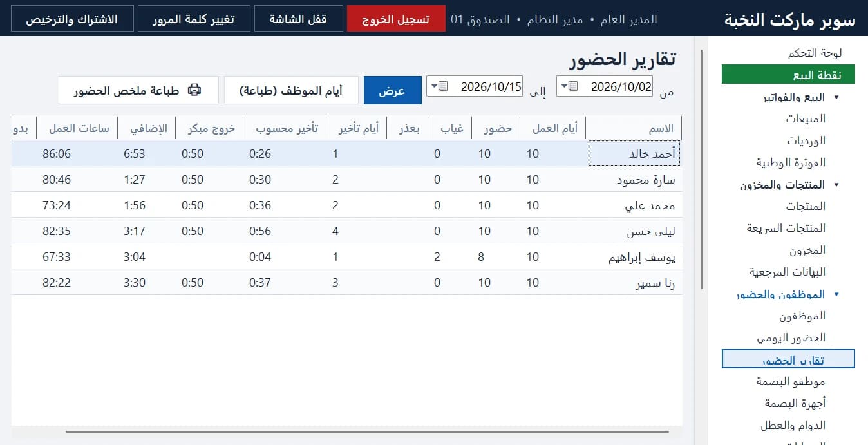Viewport: 868px width, 445px height.
Task: Click work hours value '86:06'
Action: click(57, 154)
